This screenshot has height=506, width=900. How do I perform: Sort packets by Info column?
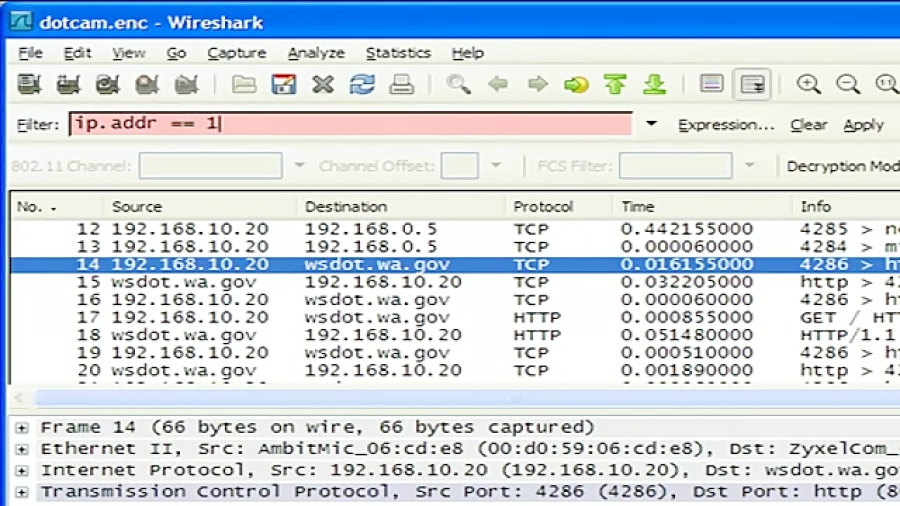click(847, 207)
